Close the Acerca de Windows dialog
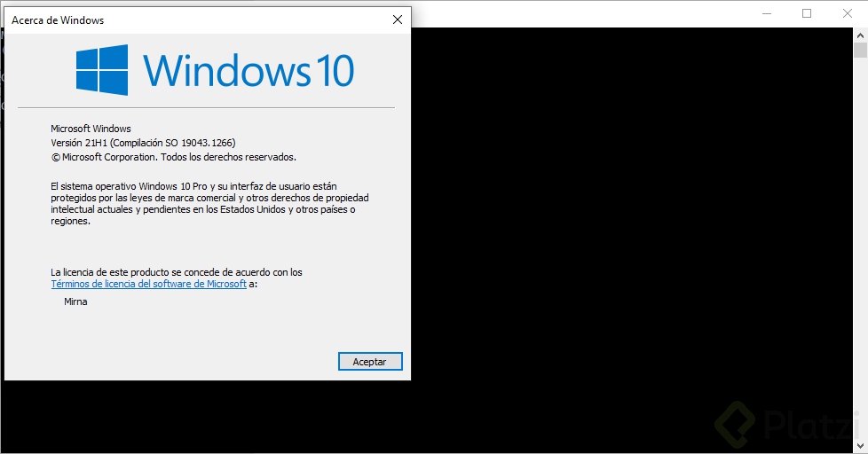 click(398, 20)
